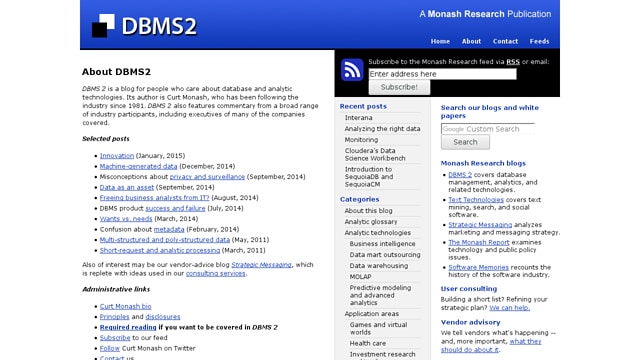This screenshot has height=360, width=640.
Task: Open the Home navigation item
Action: pyautogui.click(x=440, y=41)
